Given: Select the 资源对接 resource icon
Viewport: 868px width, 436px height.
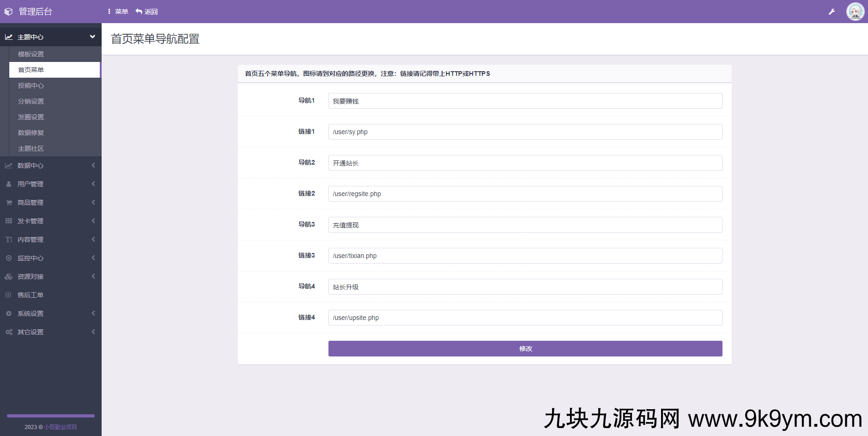Looking at the screenshot, I should [9, 276].
